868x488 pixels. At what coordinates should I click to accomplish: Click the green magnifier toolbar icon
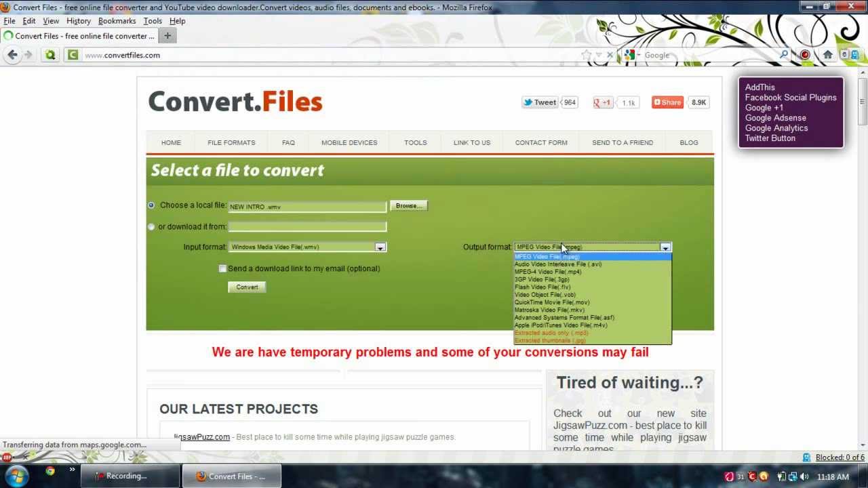click(x=50, y=55)
